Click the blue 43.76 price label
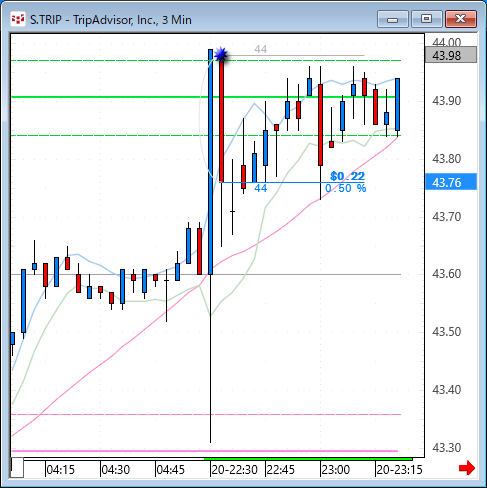487x488 pixels. tap(451, 182)
